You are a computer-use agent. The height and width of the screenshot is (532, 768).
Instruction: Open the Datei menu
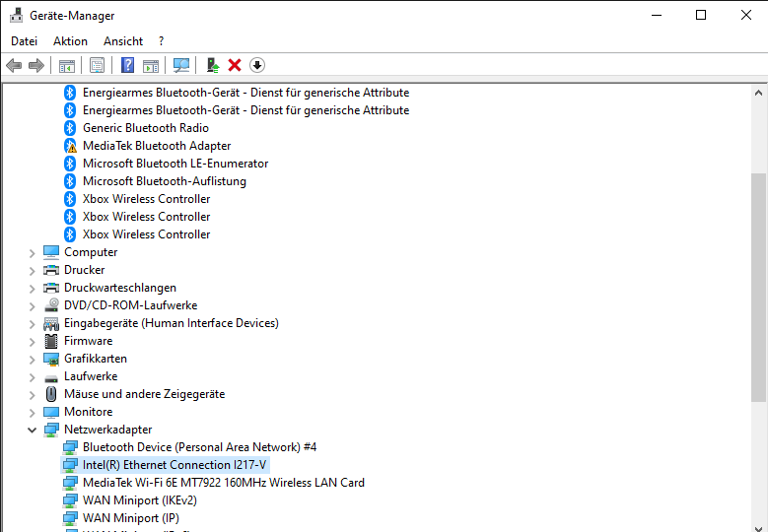click(24, 41)
